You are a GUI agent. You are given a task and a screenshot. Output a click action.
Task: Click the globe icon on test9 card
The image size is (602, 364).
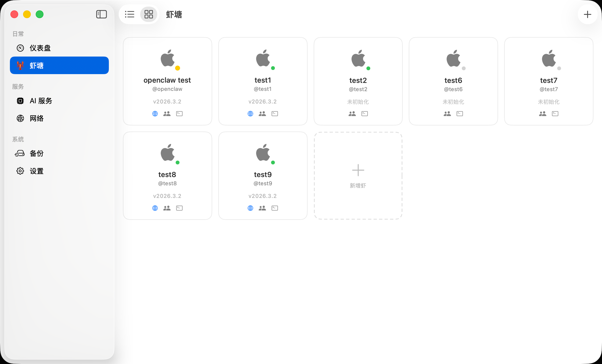[250, 208]
